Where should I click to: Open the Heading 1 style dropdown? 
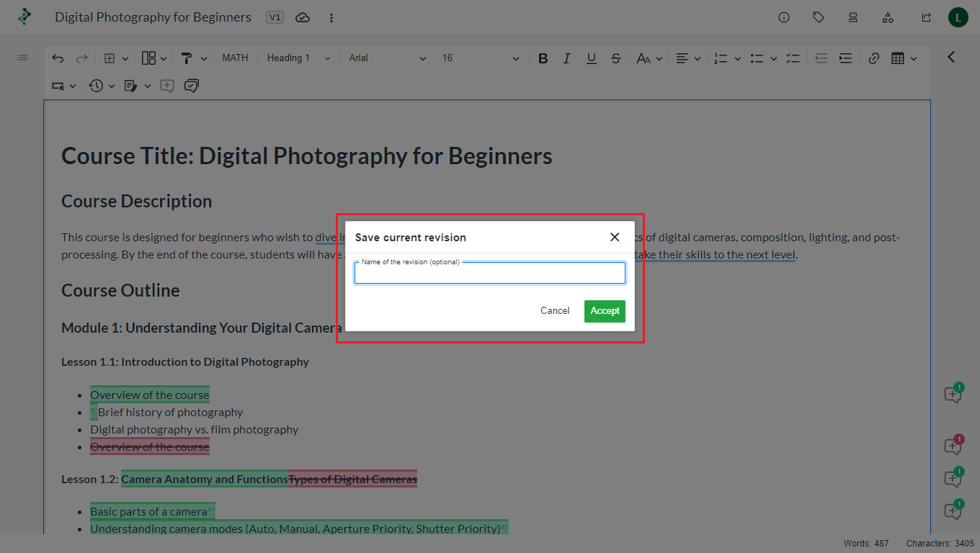(x=298, y=58)
